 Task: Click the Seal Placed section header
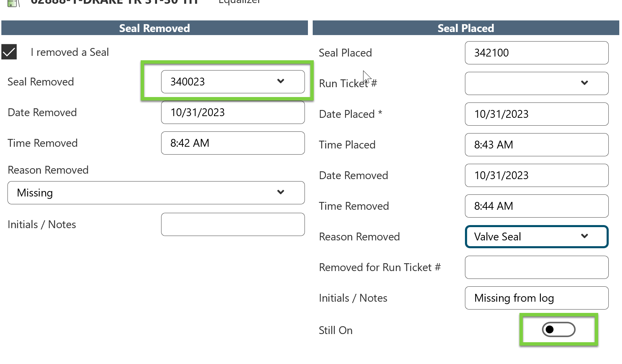[466, 28]
